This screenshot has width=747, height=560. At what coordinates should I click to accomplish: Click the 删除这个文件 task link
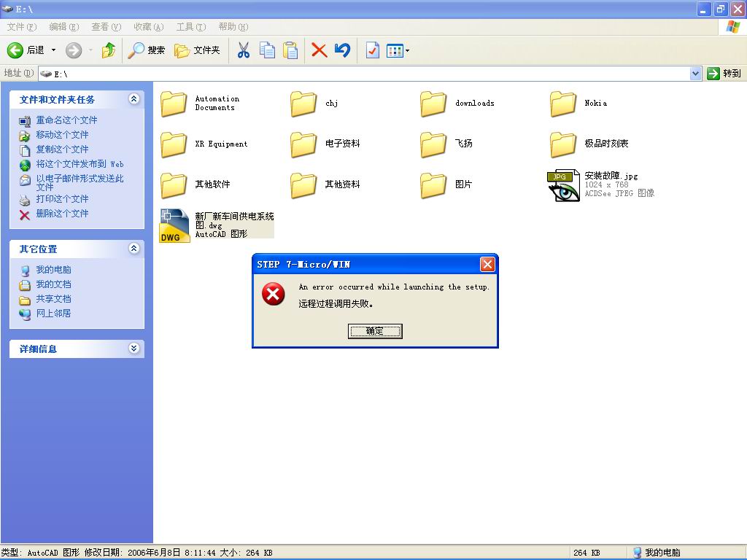[62, 214]
